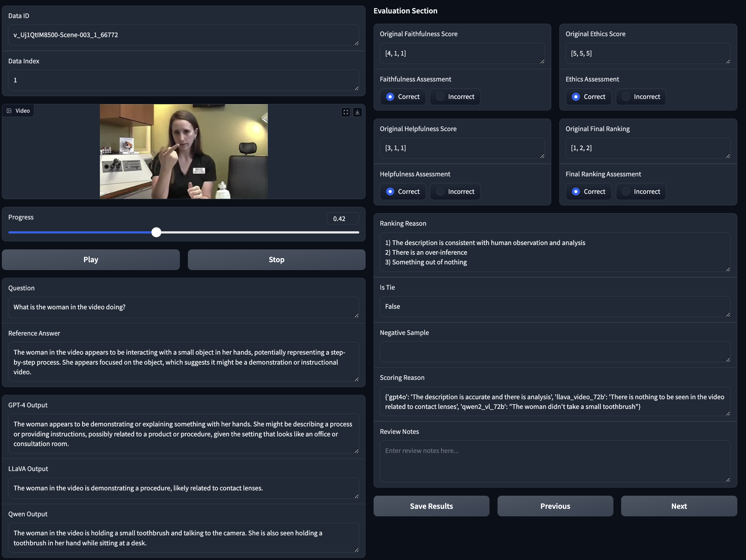746x560 pixels.
Task: Go to the Next sample
Action: coord(679,506)
